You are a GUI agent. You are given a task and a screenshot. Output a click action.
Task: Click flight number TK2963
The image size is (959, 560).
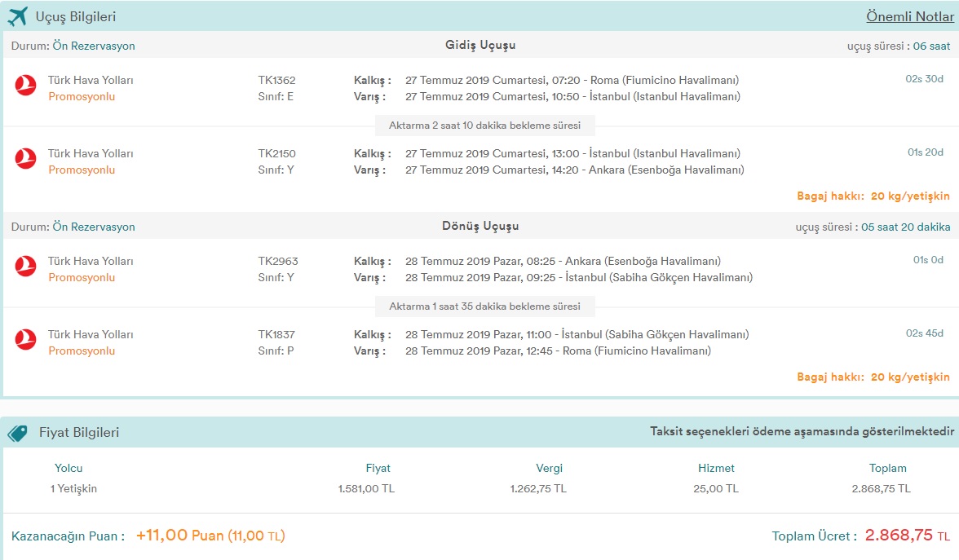pos(277,261)
